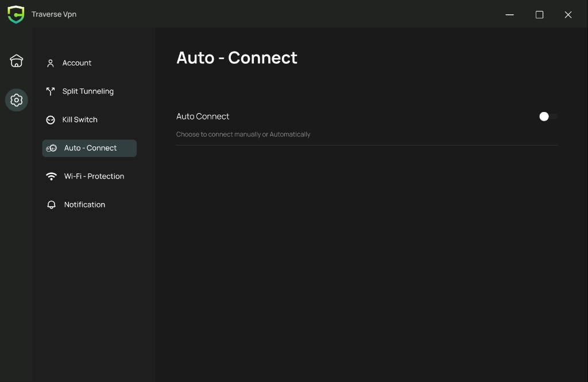Open the Home view via house icon
This screenshot has height=382, width=588.
(x=16, y=61)
